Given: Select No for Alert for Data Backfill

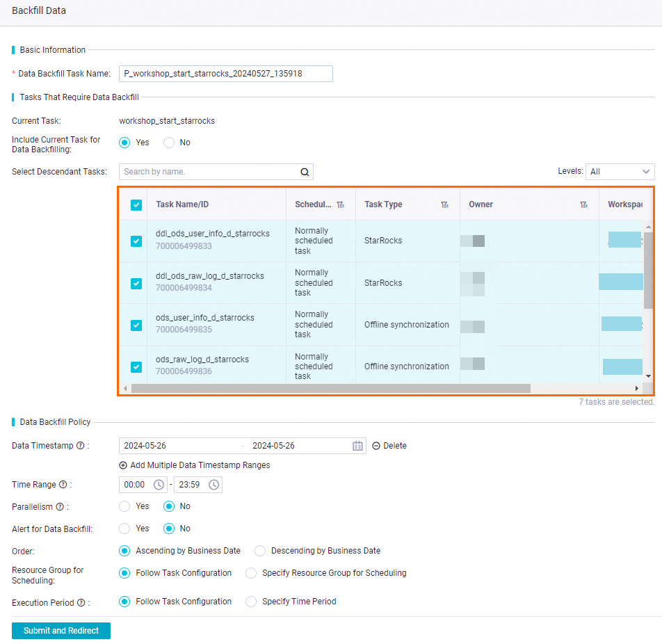Looking at the screenshot, I should [x=169, y=529].
